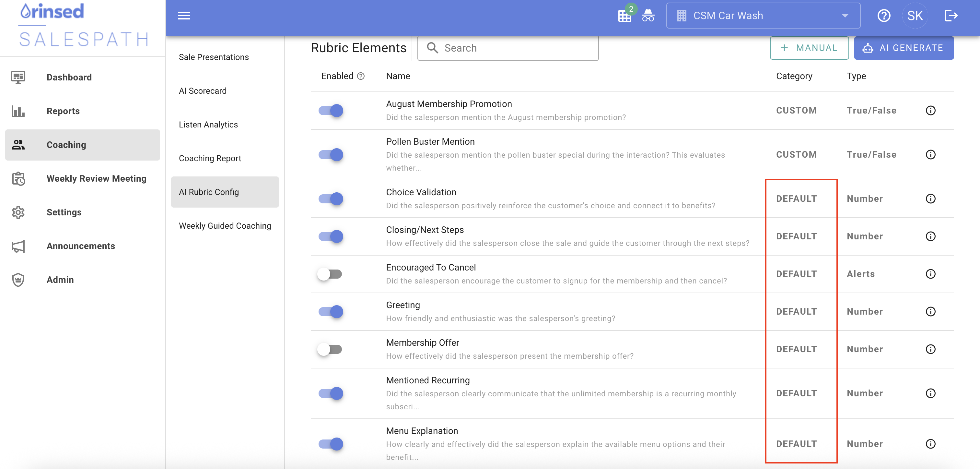Click the Settings gear icon
Image resolution: width=980 pixels, height=469 pixels.
18,212
